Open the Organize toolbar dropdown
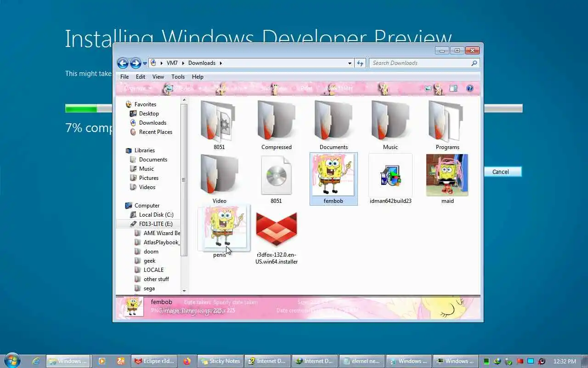The width and height of the screenshot is (588, 368). [137, 88]
